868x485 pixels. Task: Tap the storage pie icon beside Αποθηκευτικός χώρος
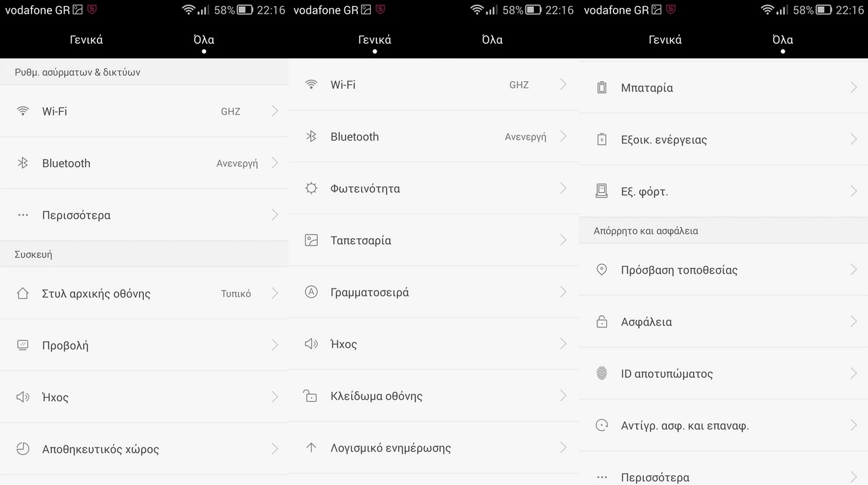pos(23,449)
